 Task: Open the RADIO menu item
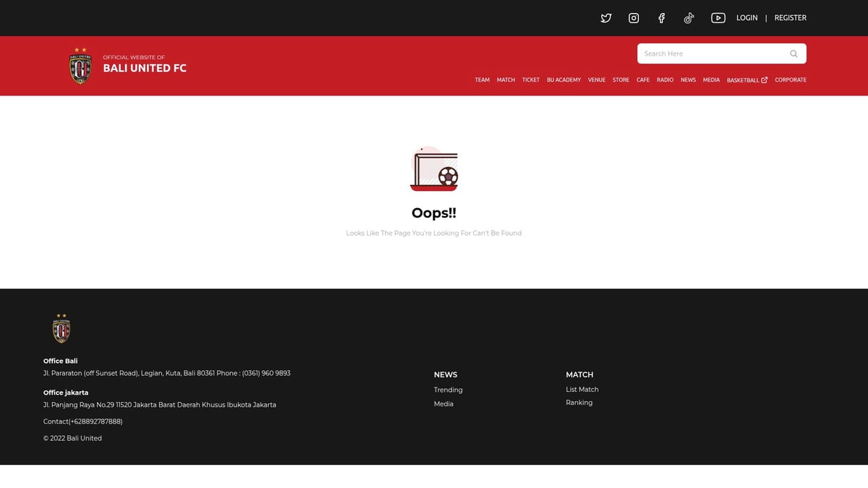coord(665,80)
